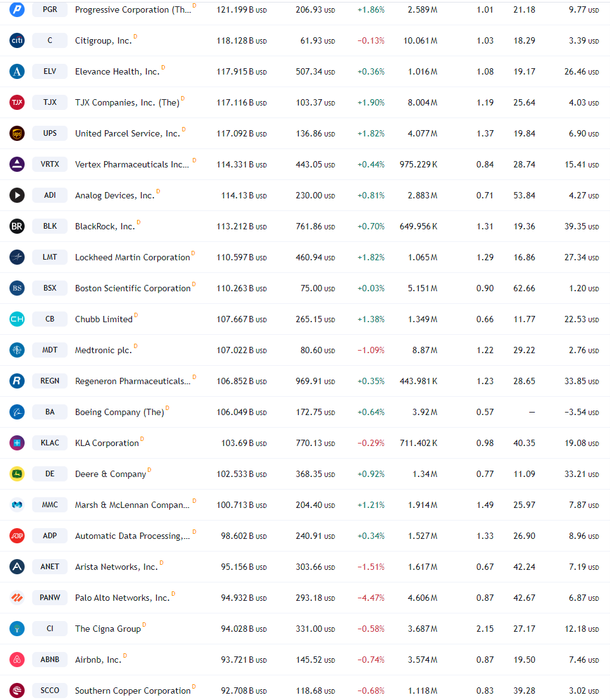610x700 pixels.
Task: Click the Cigna Group logo icon
Action: pos(17,629)
